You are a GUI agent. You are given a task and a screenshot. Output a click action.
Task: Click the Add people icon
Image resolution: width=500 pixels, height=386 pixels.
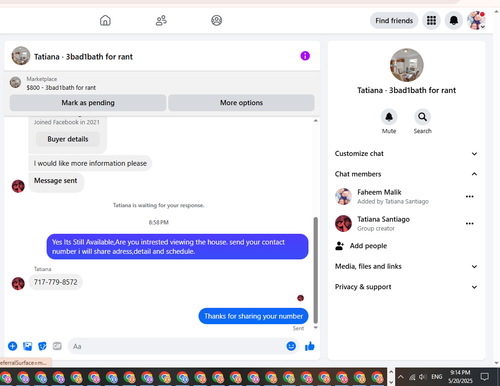point(339,246)
